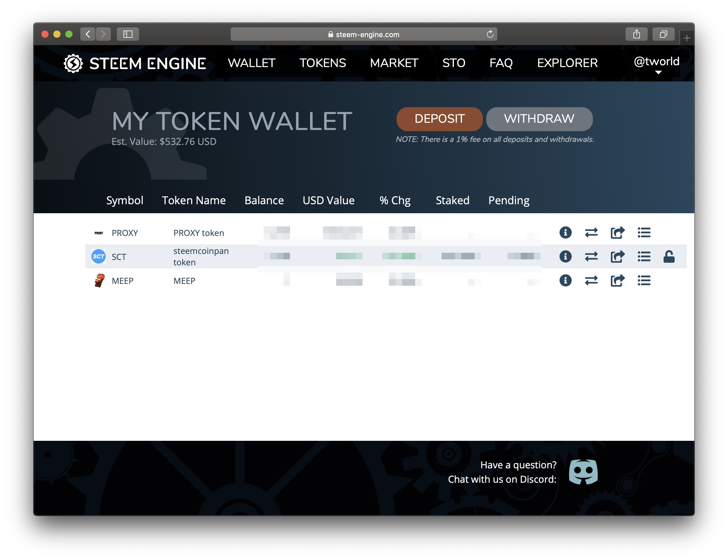
Task: Click the steem-engine.com address bar
Action: point(364,34)
